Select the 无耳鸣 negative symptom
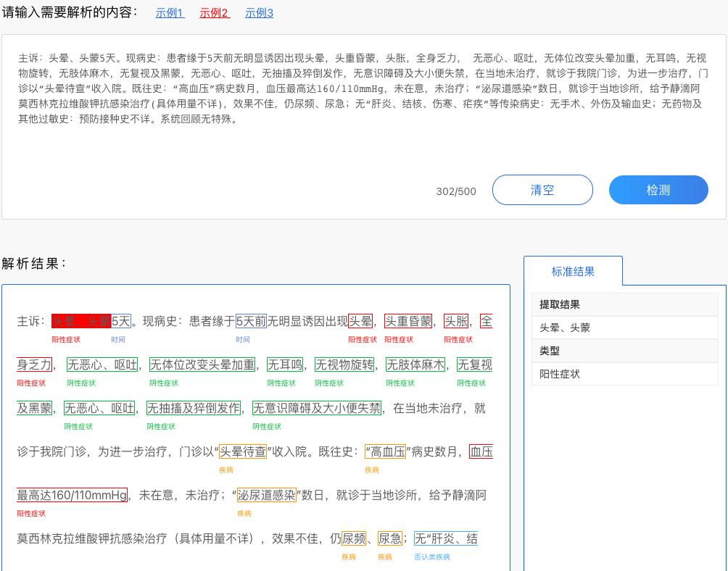This screenshot has height=571, width=728. pos(285,364)
